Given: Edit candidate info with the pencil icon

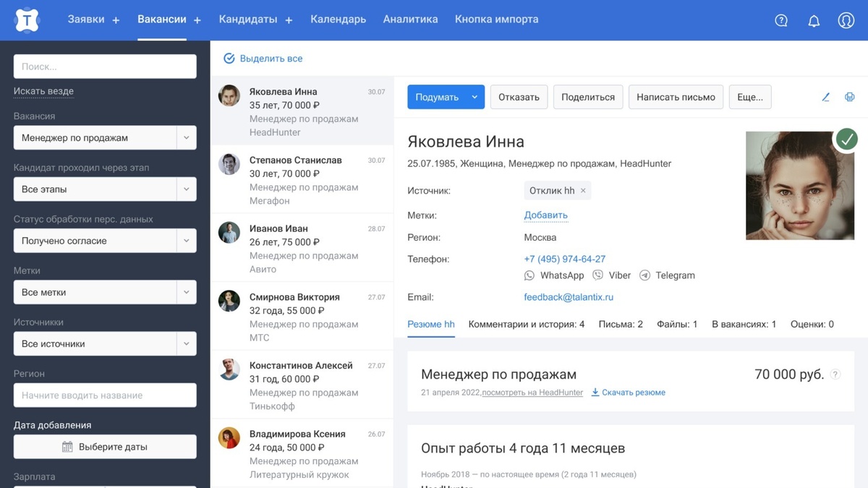Looking at the screenshot, I should click(x=825, y=96).
